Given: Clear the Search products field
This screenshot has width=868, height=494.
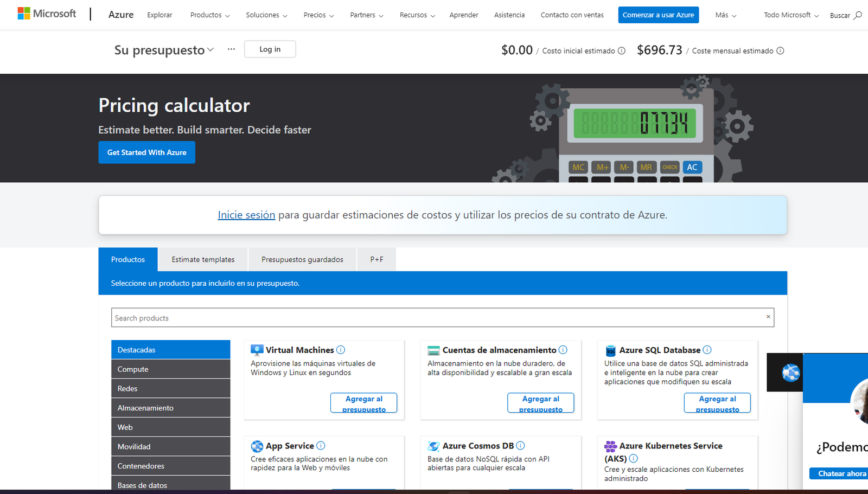Looking at the screenshot, I should pos(768,317).
